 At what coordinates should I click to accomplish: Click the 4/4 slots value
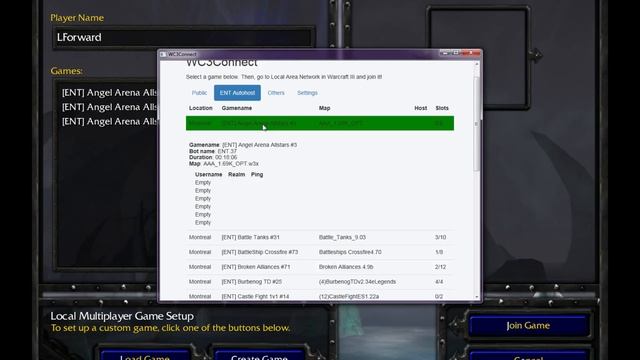click(x=439, y=282)
